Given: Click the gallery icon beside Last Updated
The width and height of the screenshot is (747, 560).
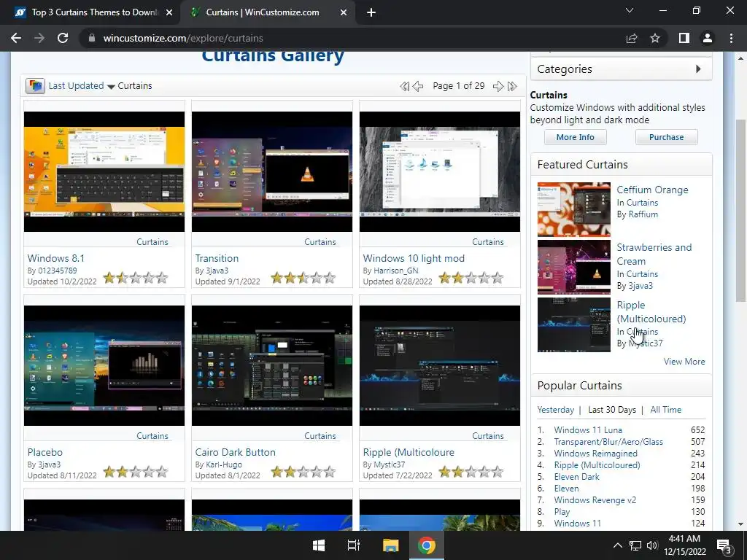Looking at the screenshot, I should 35,86.
